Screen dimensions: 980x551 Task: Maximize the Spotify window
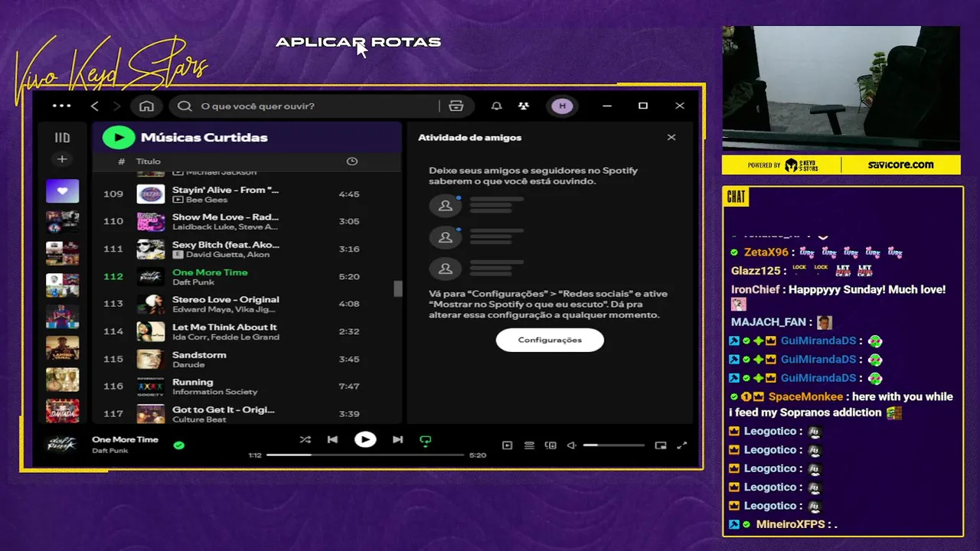643,106
